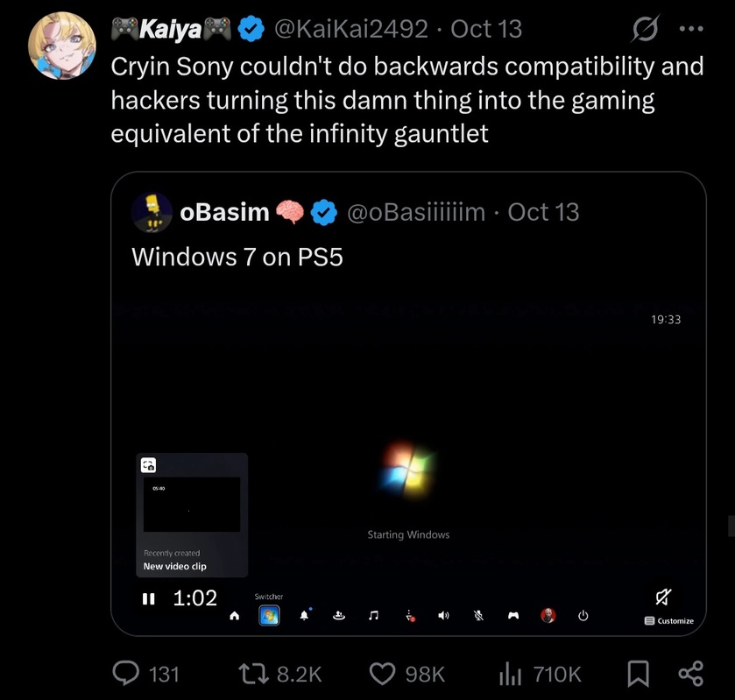Image resolution: width=735 pixels, height=700 pixels.
Task: Open the three-dot more options menu
Action: click(691, 29)
